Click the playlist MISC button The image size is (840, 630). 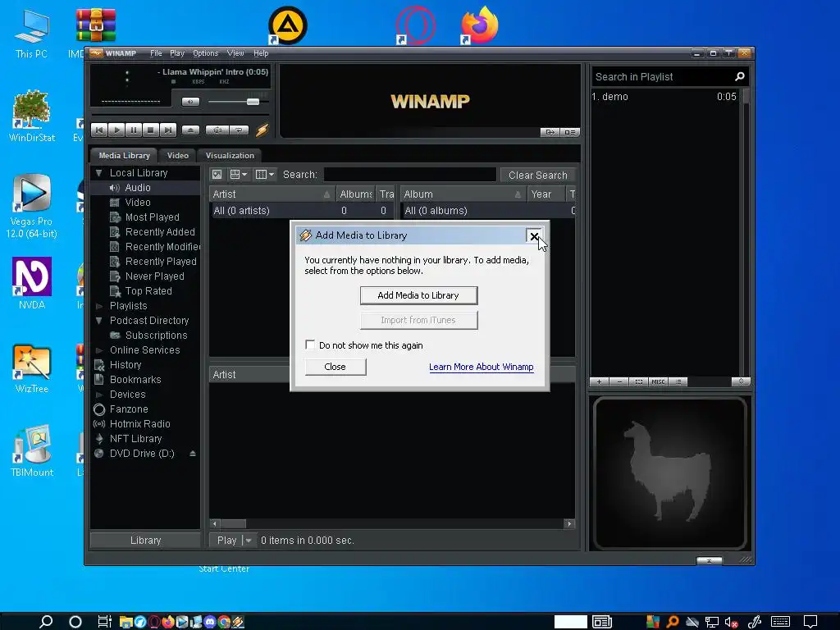click(x=659, y=382)
